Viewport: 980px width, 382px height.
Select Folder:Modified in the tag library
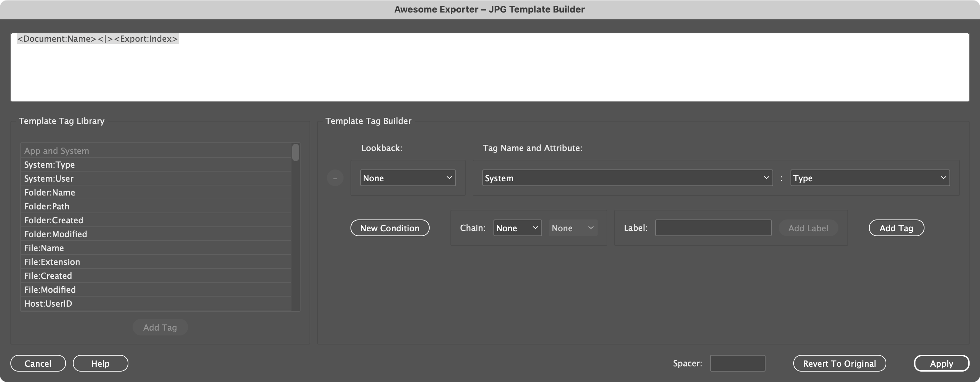pos(155,234)
